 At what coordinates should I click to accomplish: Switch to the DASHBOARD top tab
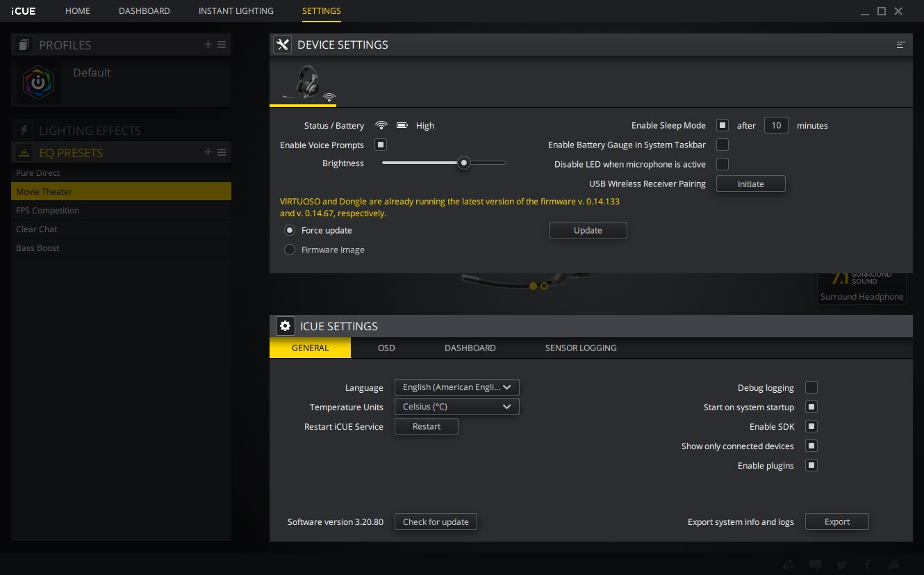coord(145,11)
